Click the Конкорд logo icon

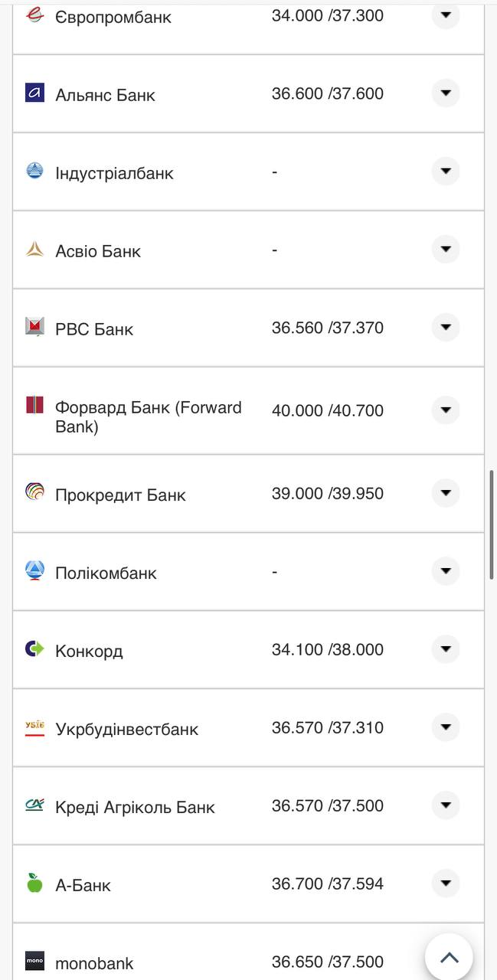[34, 649]
